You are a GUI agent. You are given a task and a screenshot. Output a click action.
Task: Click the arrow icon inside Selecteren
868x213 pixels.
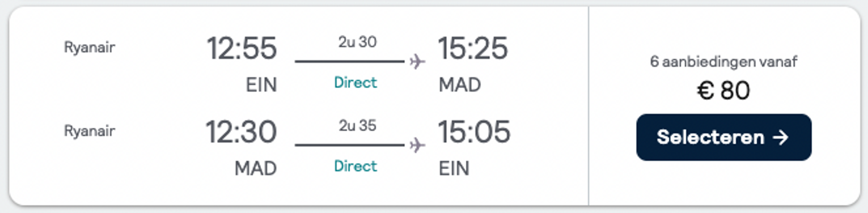(x=781, y=138)
